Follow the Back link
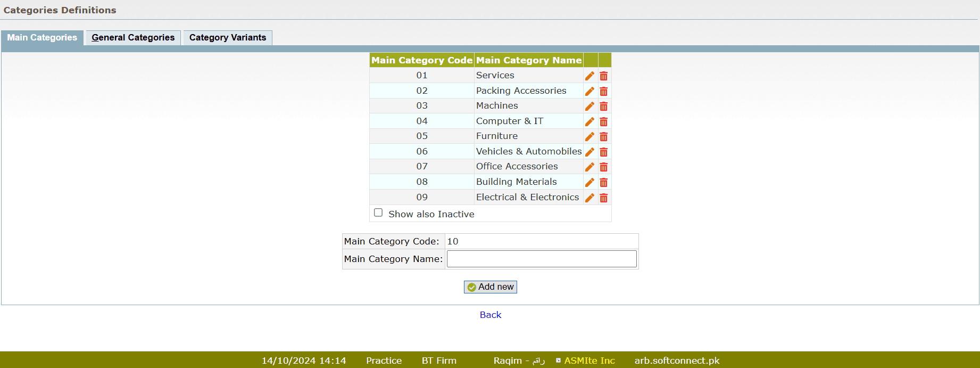This screenshot has width=980, height=368. pos(490,315)
